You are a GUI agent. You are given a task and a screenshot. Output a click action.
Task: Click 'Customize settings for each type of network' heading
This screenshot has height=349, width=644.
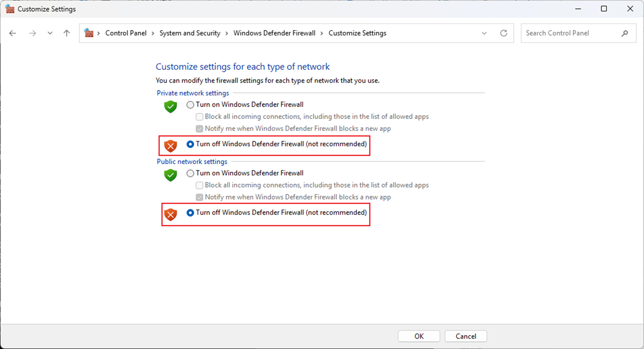243,67
